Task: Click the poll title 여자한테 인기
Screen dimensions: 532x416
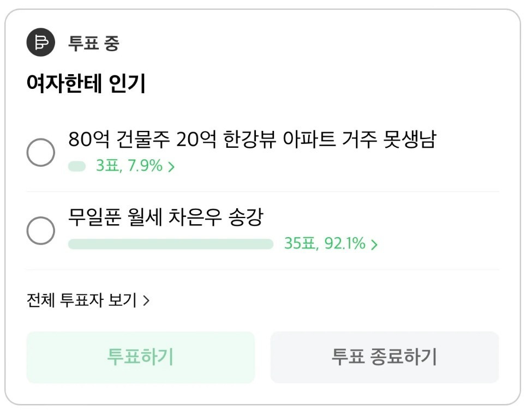Action: (x=86, y=84)
